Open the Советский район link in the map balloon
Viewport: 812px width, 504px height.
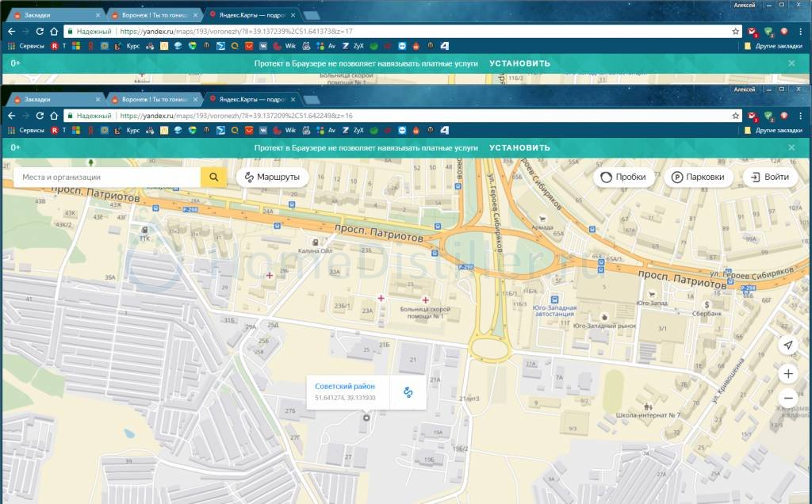click(345, 386)
